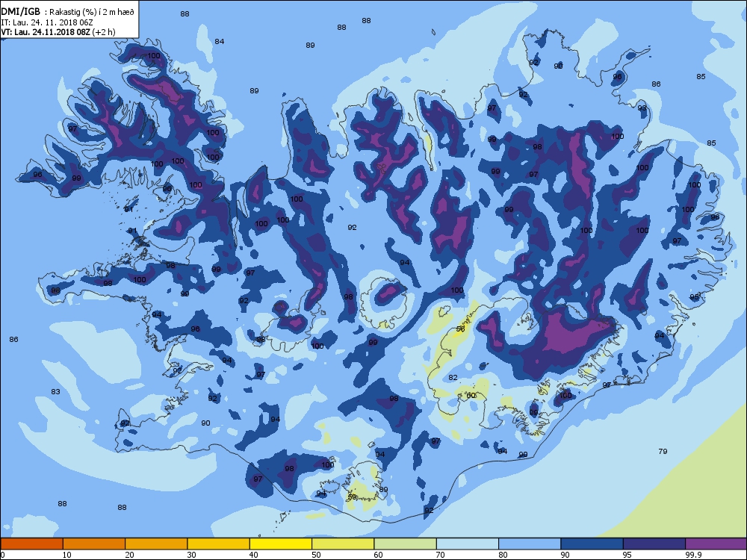747x560 pixels.
Task: Pick the 50–60 pale yellow legend swatch
Action: pyautogui.click(x=343, y=544)
